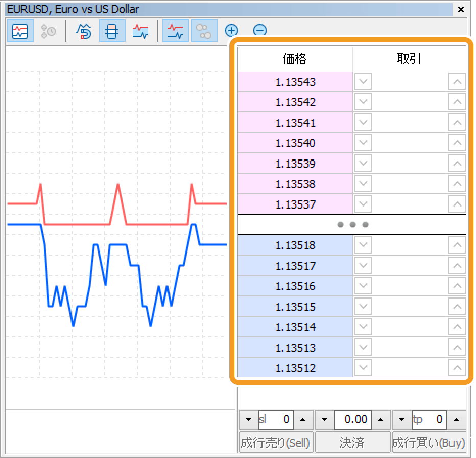Screen dimensions: 476x458
Task: Select ask price 1.13537
Action: click(x=295, y=204)
